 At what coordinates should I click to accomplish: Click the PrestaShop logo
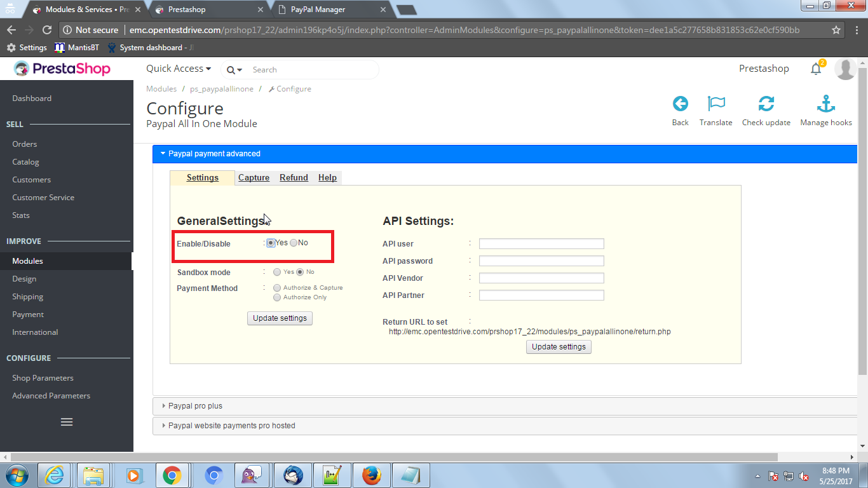(x=62, y=69)
